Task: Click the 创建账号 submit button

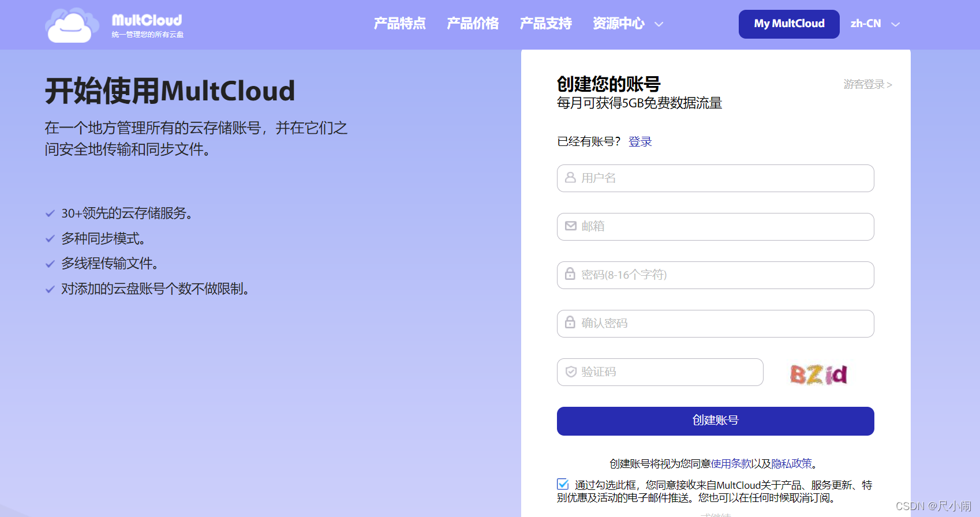Action: (x=715, y=421)
